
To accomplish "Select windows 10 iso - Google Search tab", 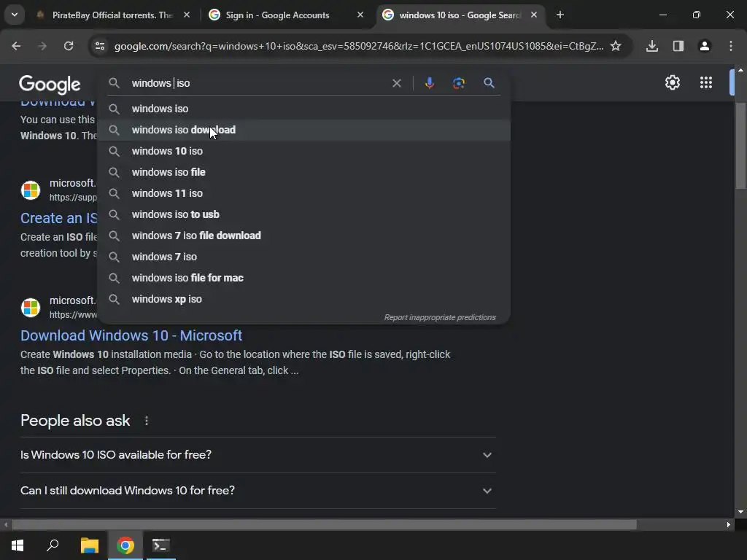I will tap(460, 15).
